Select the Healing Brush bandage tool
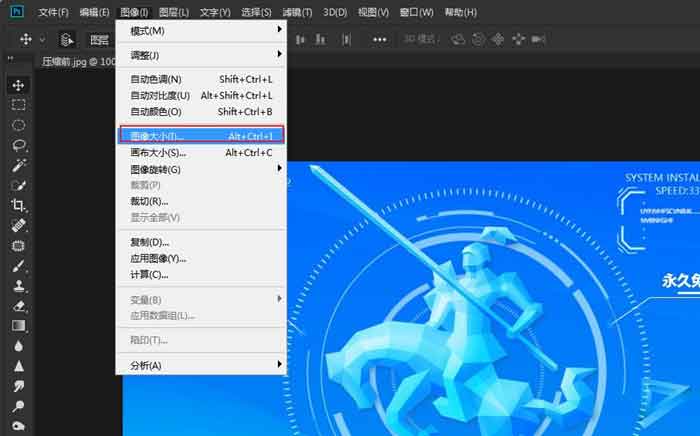This screenshot has height=436, width=700. coord(18,225)
